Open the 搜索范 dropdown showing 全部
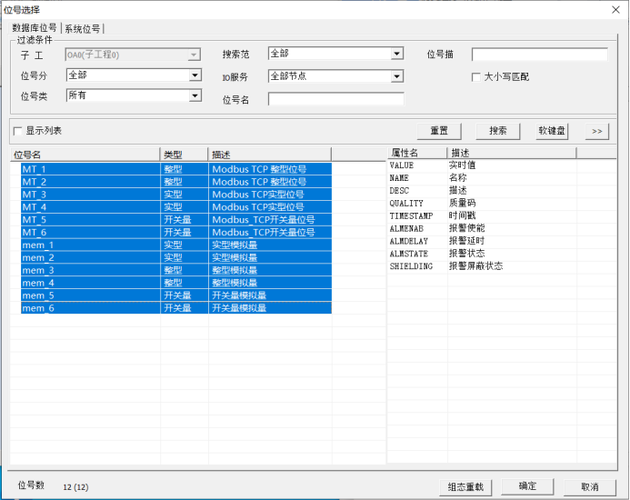This screenshot has width=630, height=500. click(335, 53)
